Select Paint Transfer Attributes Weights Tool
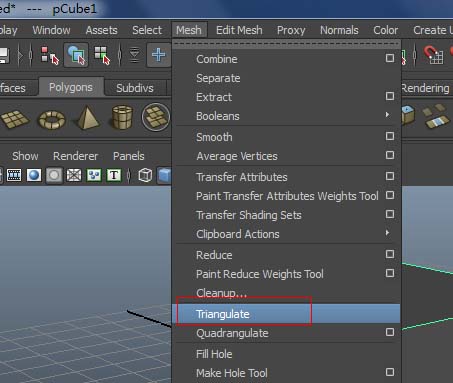 tap(286, 196)
